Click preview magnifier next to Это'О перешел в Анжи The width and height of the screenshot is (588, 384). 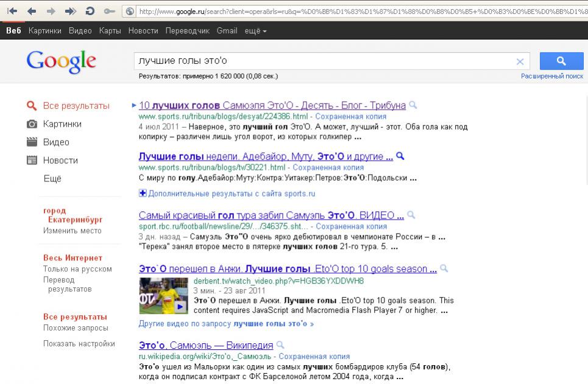point(444,268)
